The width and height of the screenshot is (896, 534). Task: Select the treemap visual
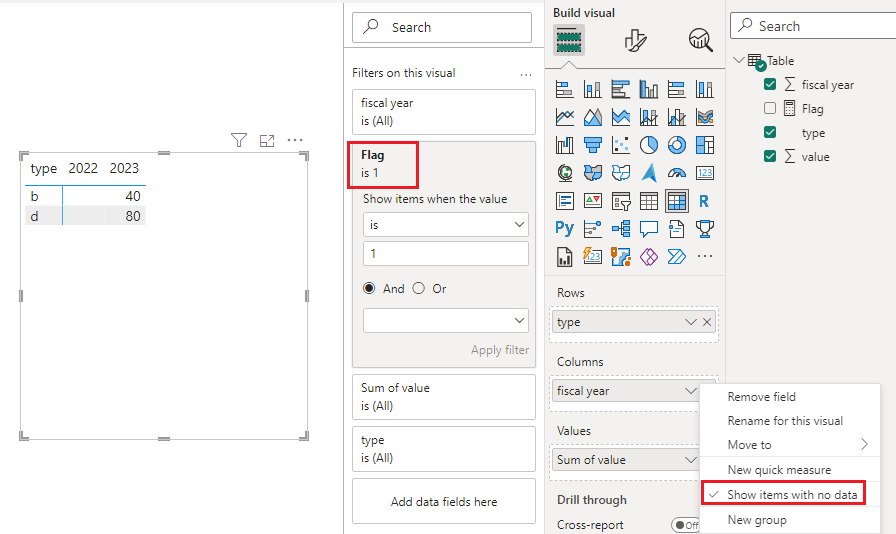(x=705, y=145)
